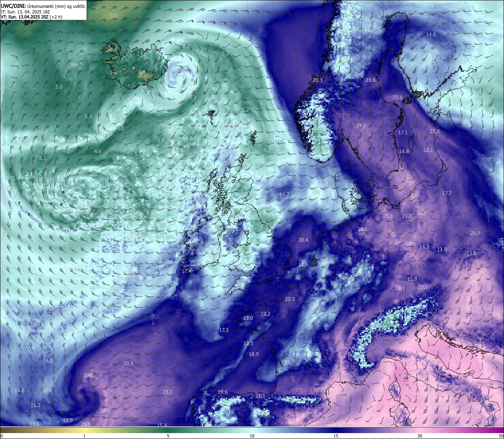Click the 17.3 map value
The image size is (504, 439).
[224, 330]
